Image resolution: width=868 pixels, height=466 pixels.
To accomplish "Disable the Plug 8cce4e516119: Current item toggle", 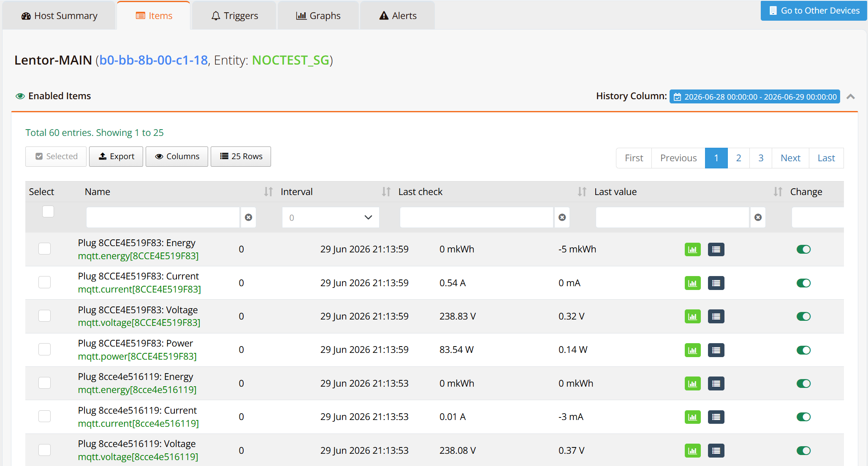I will 803,417.
